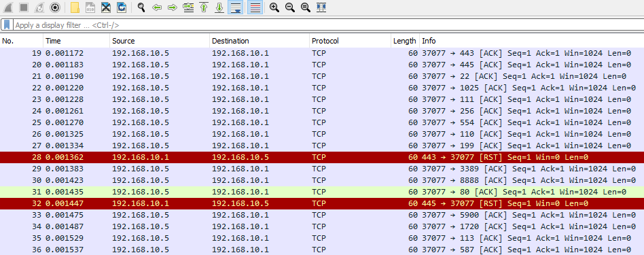
Task: Click time value 0.001172
Action: pyautogui.click(x=65, y=53)
